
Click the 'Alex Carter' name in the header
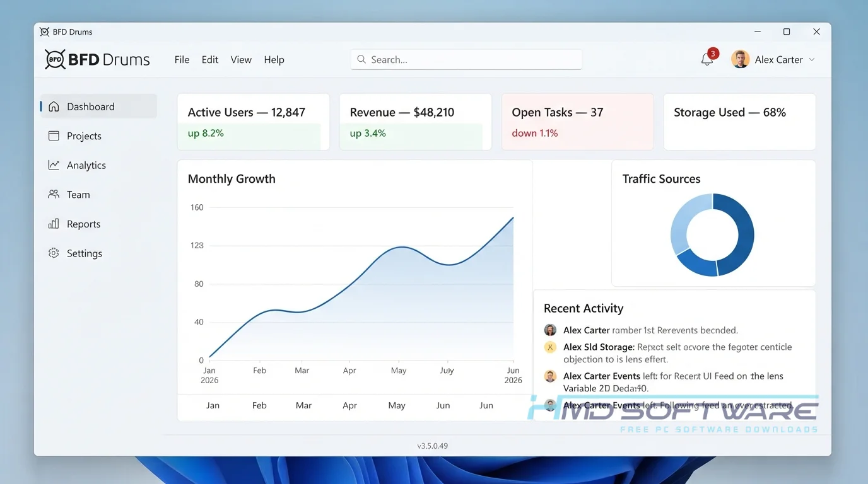(779, 59)
